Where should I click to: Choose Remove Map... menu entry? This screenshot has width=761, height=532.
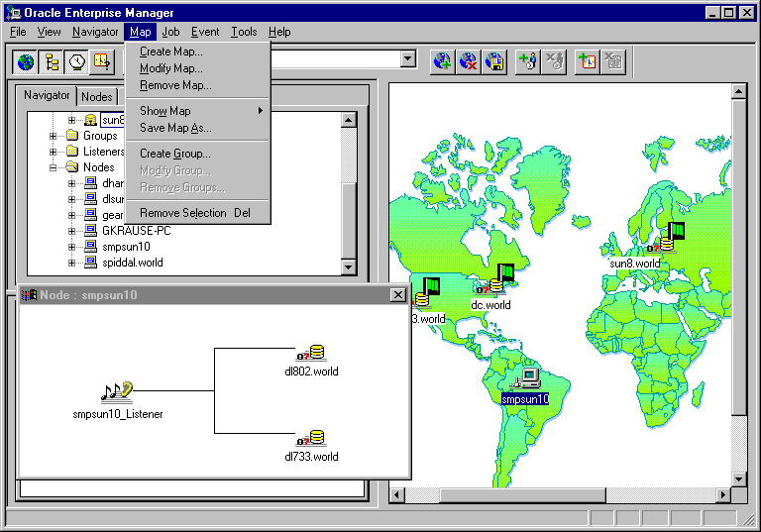(x=197, y=85)
